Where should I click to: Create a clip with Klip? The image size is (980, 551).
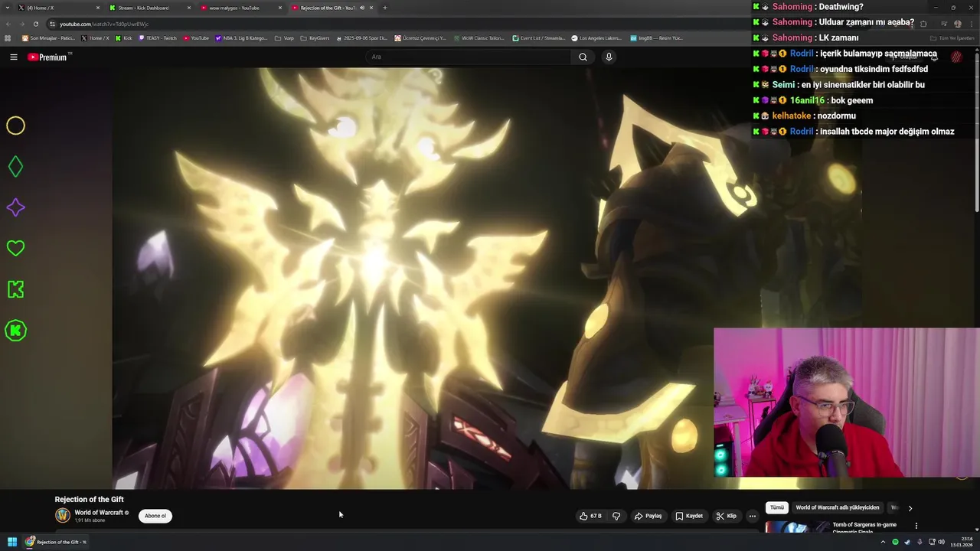point(727,516)
